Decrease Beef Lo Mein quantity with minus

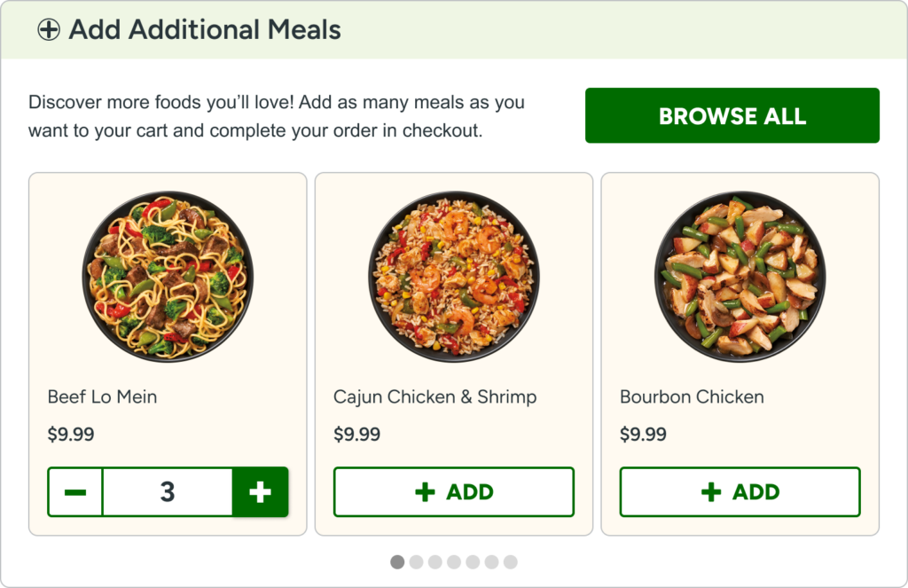[75, 491]
